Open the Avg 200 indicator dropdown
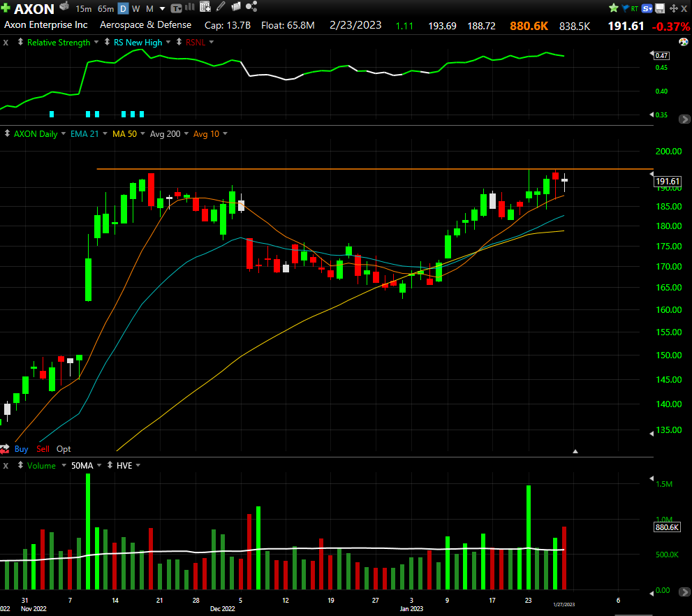 (x=186, y=133)
